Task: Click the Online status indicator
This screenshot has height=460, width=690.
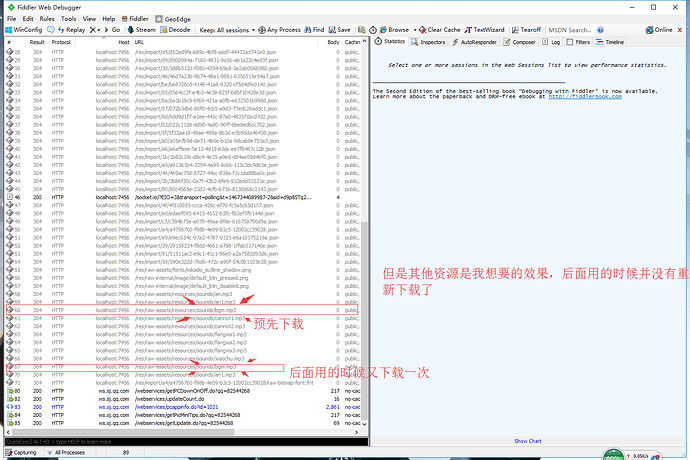Action: (659, 30)
